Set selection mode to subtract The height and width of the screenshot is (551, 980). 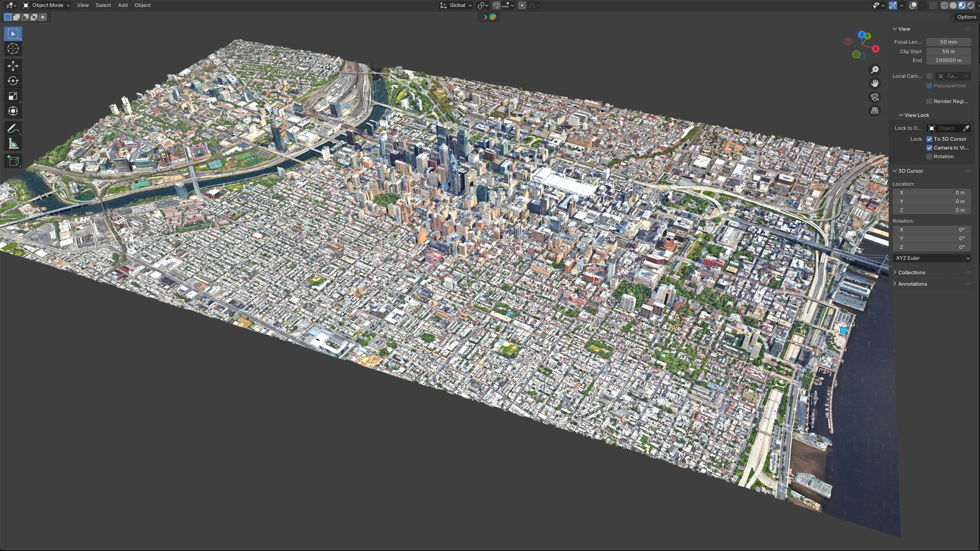tap(25, 17)
